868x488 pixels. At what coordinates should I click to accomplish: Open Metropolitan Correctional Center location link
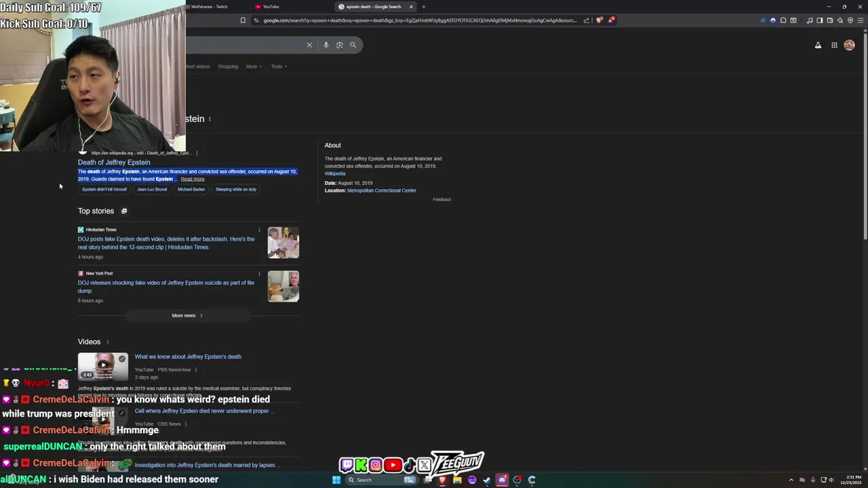tap(382, 190)
